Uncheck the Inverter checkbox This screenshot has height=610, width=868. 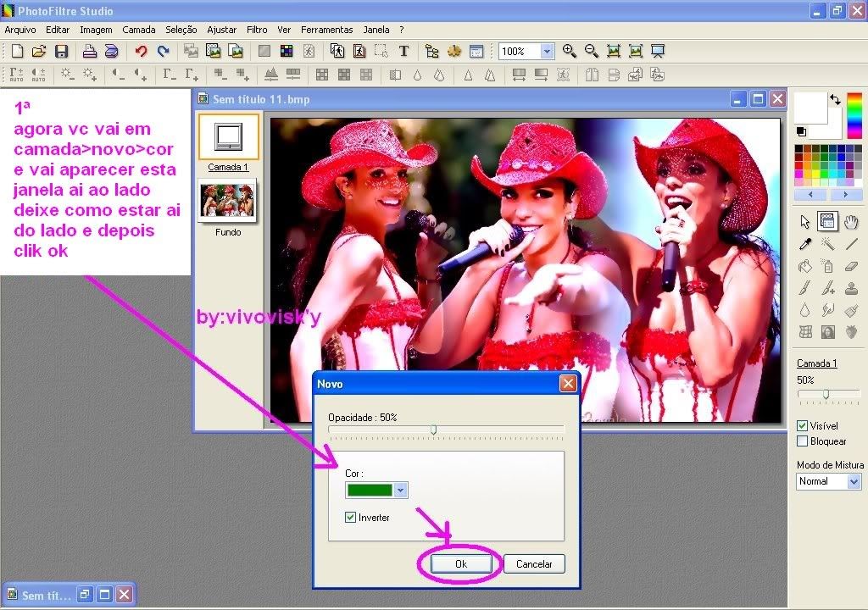tap(351, 518)
